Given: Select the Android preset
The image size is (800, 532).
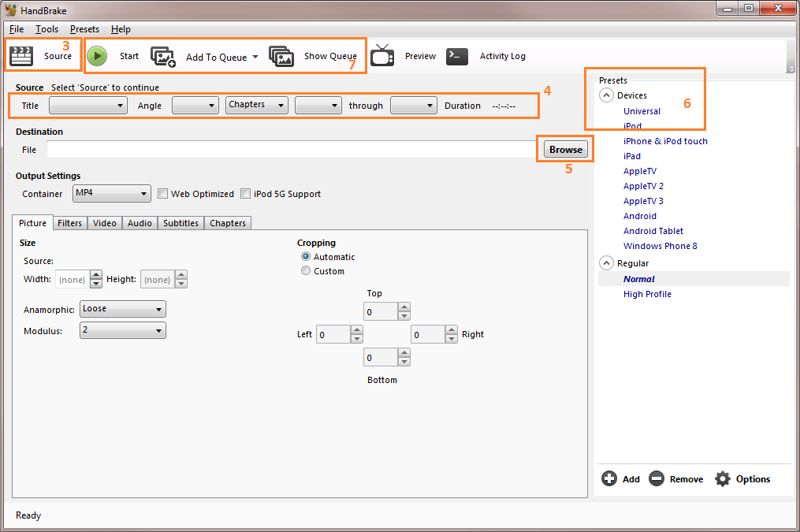Looking at the screenshot, I should (x=640, y=216).
